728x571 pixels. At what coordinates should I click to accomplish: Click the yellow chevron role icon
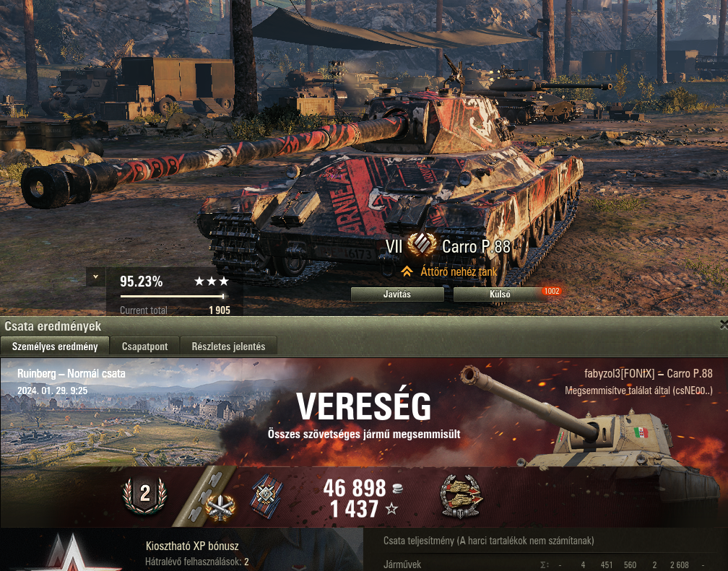point(407,271)
